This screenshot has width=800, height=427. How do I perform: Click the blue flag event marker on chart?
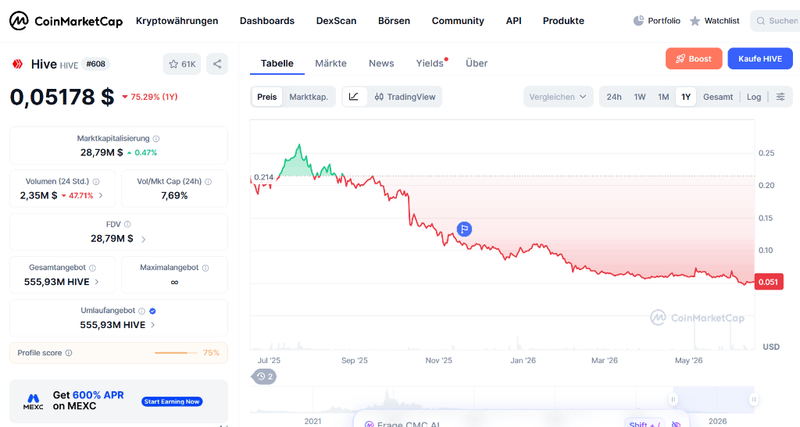click(x=464, y=230)
